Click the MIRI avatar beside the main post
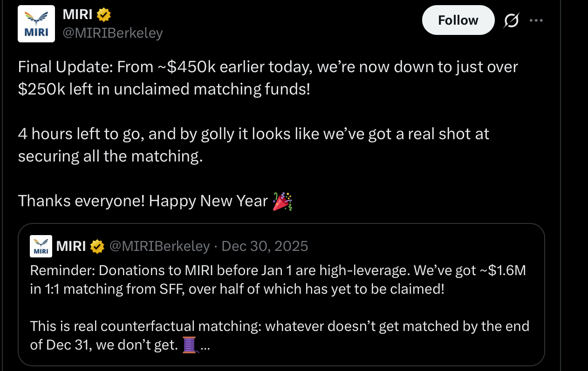 pos(36,24)
